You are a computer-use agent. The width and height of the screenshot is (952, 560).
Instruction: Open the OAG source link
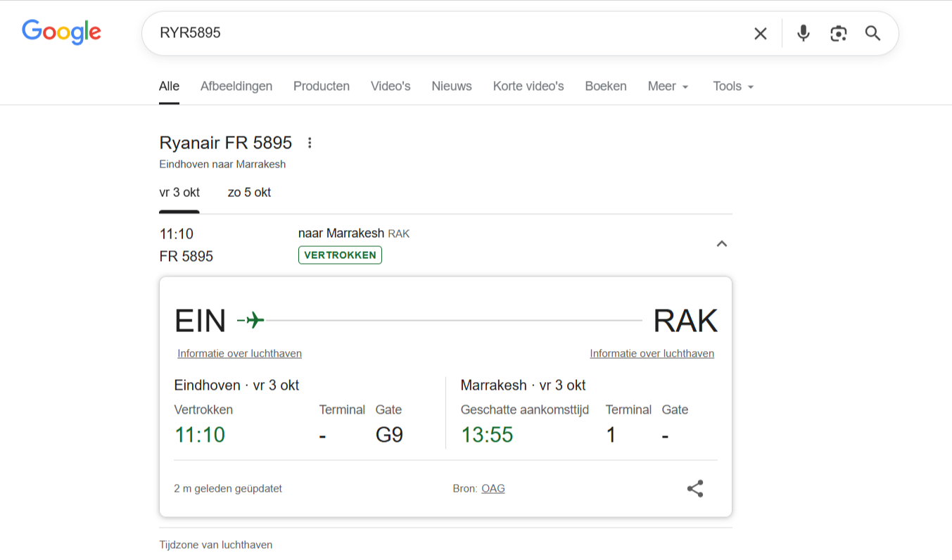point(493,489)
